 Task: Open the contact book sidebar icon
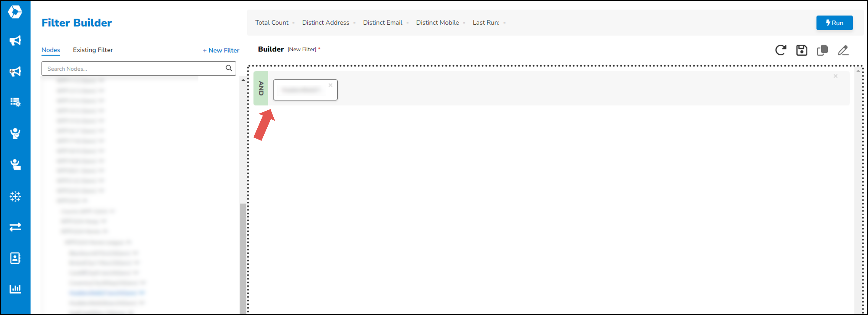pyautogui.click(x=15, y=258)
